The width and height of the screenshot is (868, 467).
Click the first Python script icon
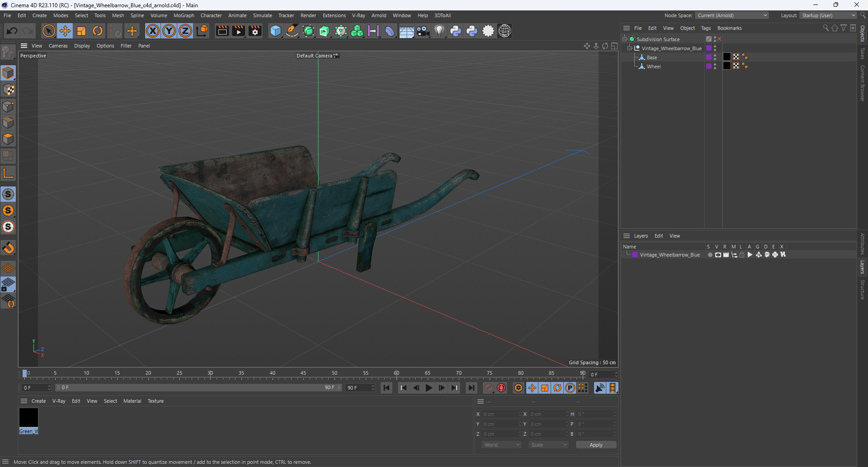coord(456,31)
